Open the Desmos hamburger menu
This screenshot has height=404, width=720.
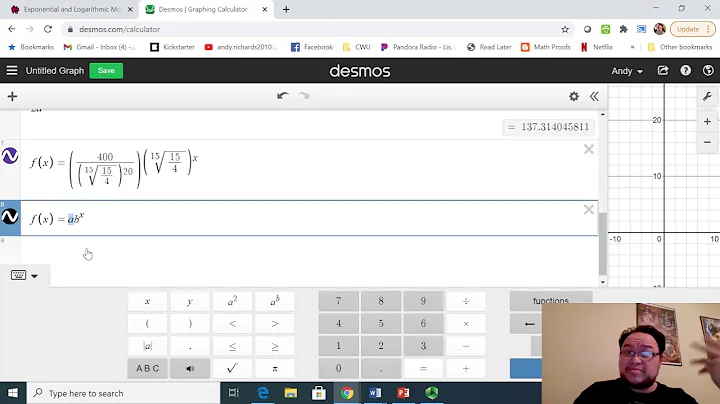12,71
